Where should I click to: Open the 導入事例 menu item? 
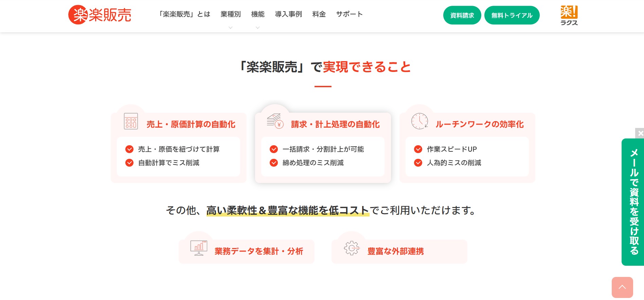click(x=288, y=14)
